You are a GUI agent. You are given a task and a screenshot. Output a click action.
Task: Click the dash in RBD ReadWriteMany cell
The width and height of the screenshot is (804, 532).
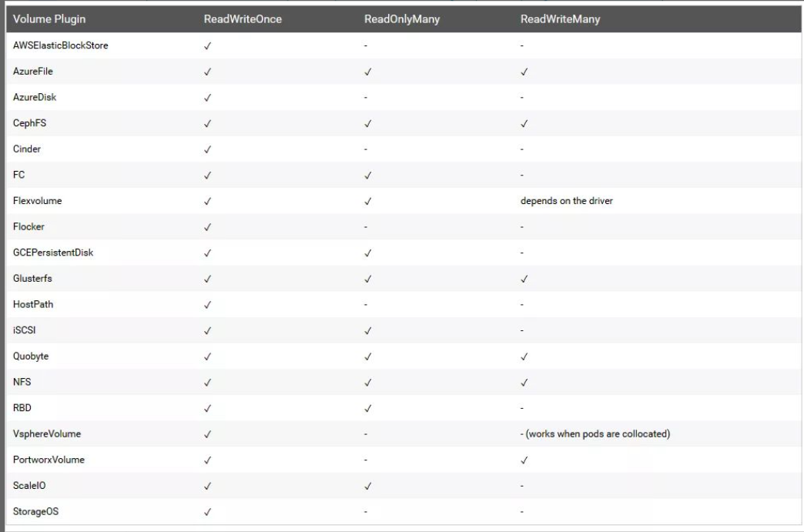522,408
